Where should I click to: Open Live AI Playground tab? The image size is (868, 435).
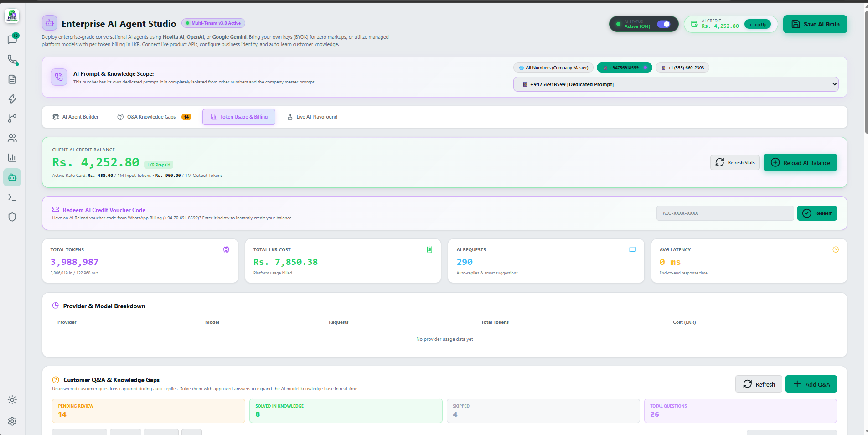tap(312, 117)
